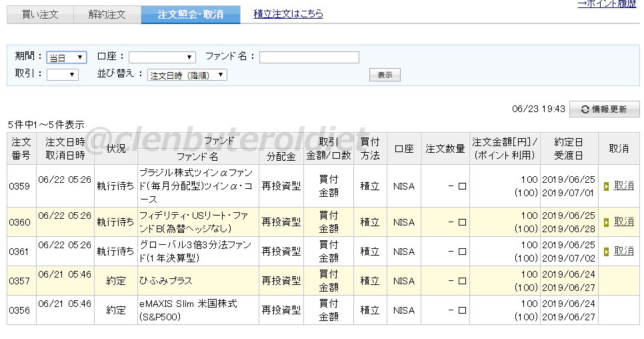Click 執行待ち status of order 0359

(115, 186)
